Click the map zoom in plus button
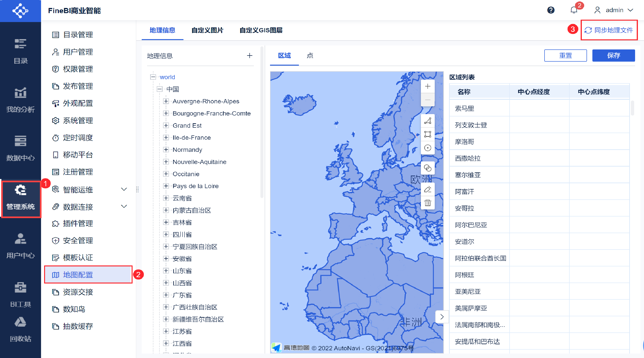Image resolution: width=644 pixels, height=358 pixels. 427,86
